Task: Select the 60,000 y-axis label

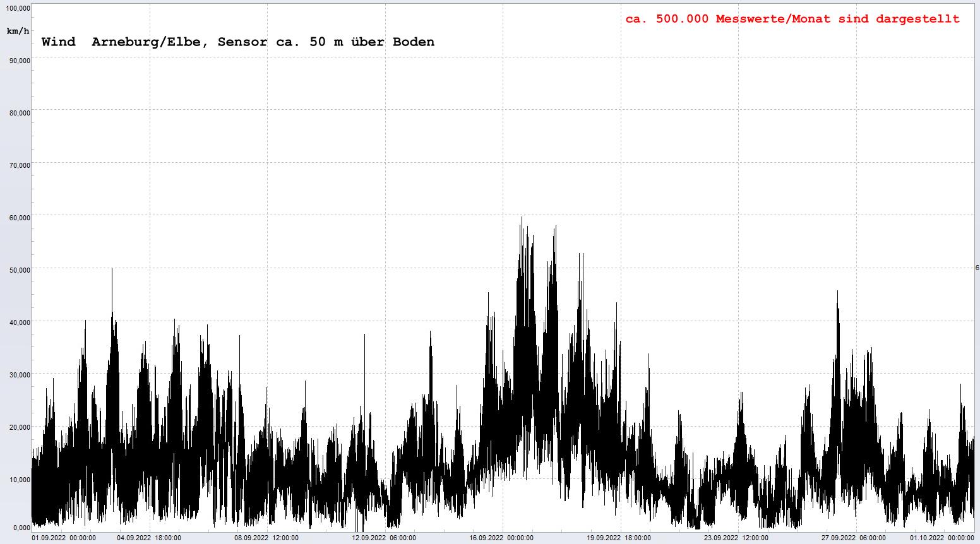Action: 20,218
